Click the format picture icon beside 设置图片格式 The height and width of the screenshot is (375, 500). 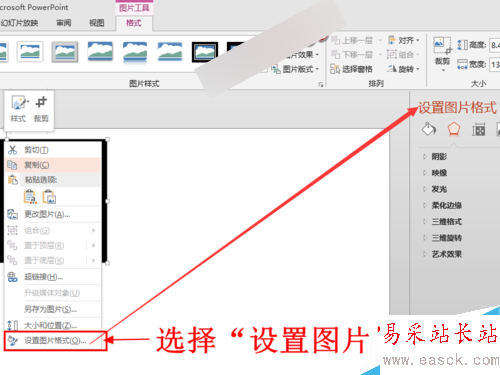13,341
